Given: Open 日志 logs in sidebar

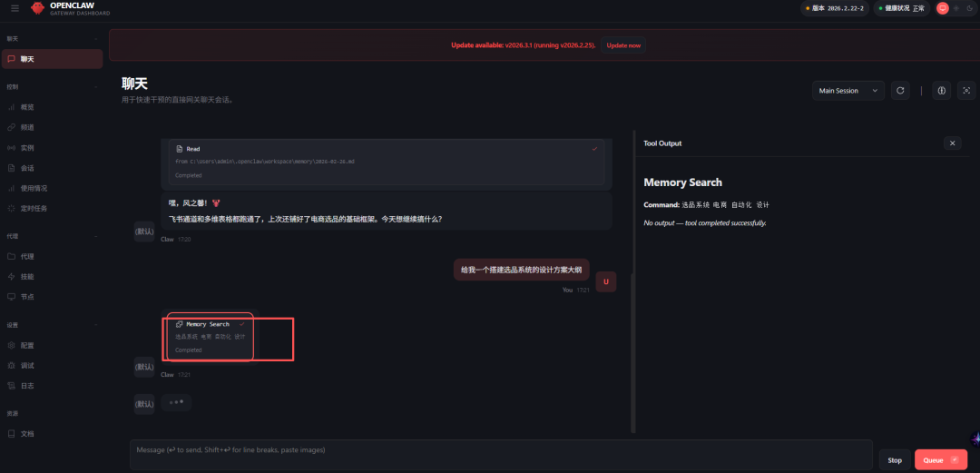Looking at the screenshot, I should (x=52, y=386).
